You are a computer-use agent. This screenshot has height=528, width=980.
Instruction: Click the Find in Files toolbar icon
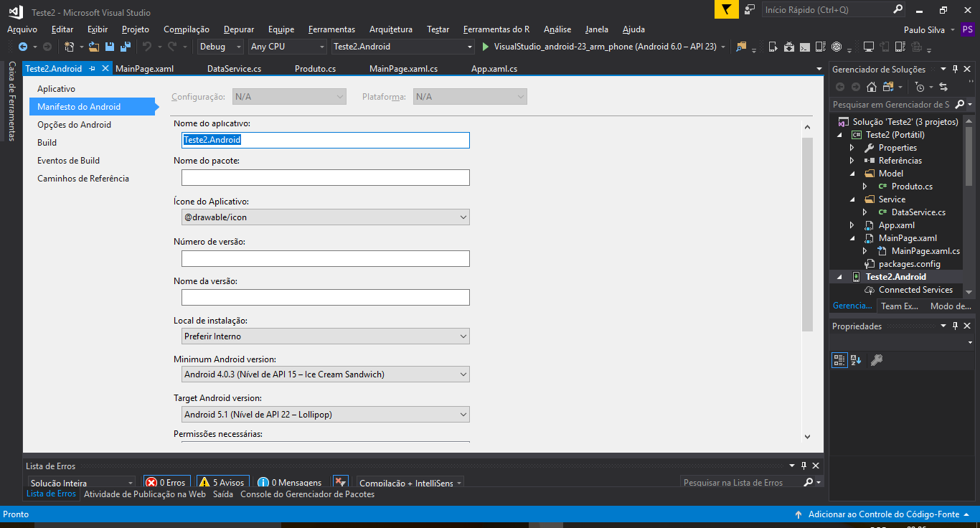pos(741,47)
